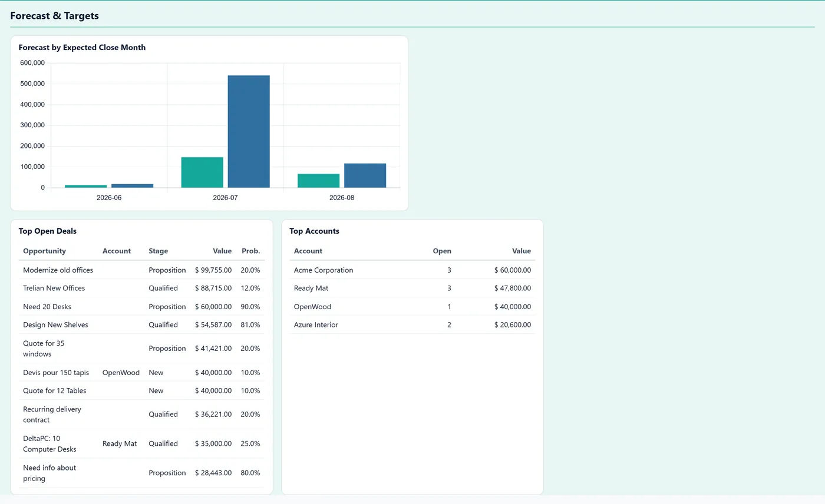Click the Top Open Deals heading
This screenshot has height=504, width=825.
[48, 231]
